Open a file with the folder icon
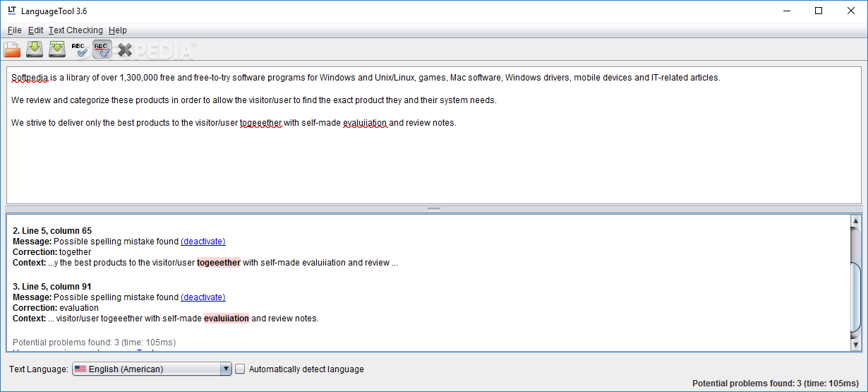 12,49
